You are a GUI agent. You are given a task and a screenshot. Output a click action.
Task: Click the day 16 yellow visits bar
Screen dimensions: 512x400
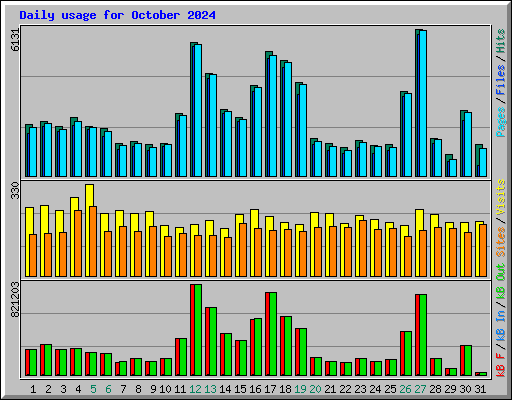[254, 243]
